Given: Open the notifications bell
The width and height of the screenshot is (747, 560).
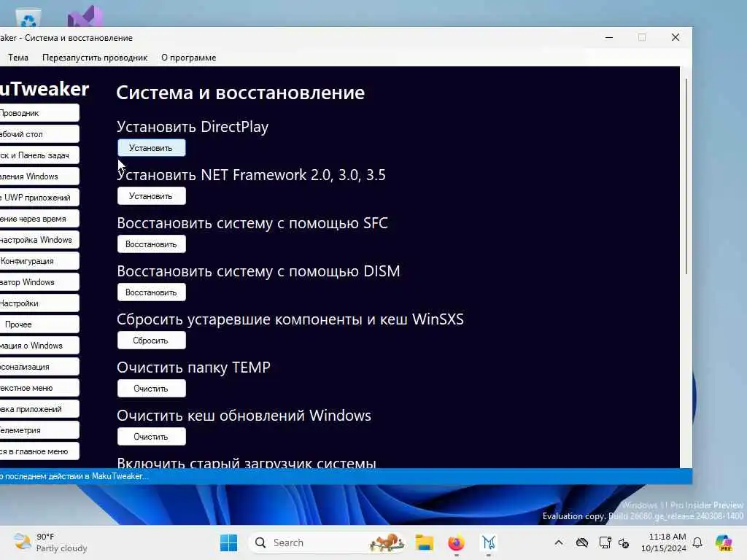Looking at the screenshot, I should pyautogui.click(x=697, y=542).
